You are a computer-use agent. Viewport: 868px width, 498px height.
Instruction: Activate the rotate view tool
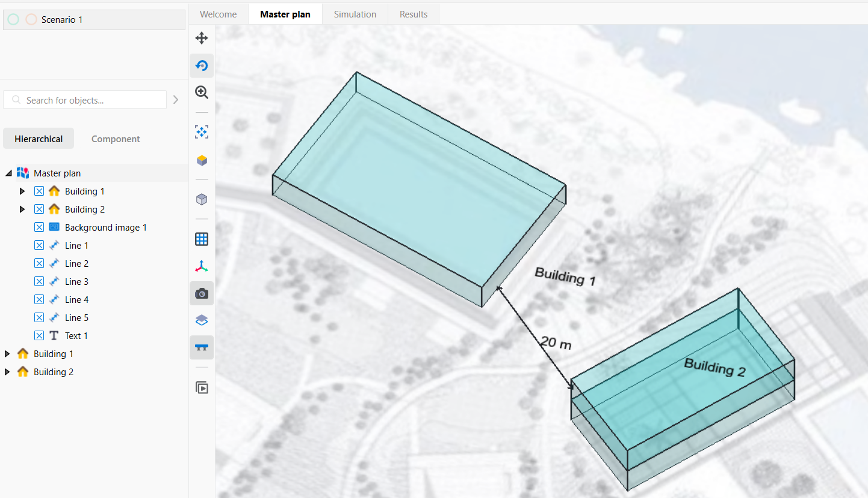202,66
